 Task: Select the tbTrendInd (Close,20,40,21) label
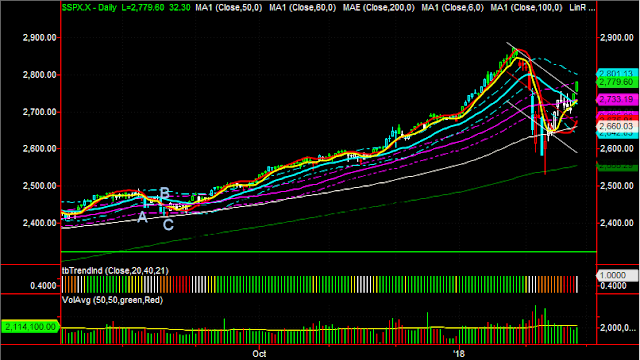115,271
